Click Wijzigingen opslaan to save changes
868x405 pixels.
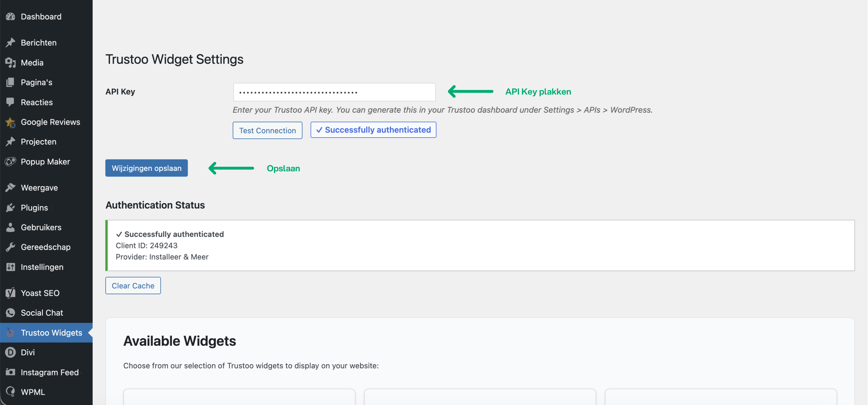147,168
